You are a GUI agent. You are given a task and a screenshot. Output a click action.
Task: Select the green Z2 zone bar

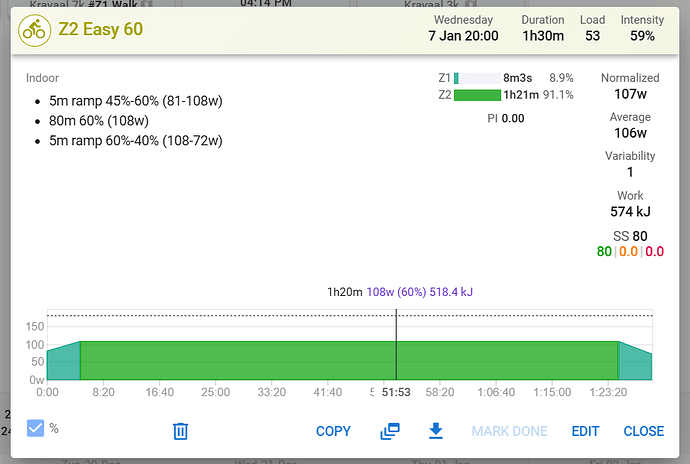point(476,95)
